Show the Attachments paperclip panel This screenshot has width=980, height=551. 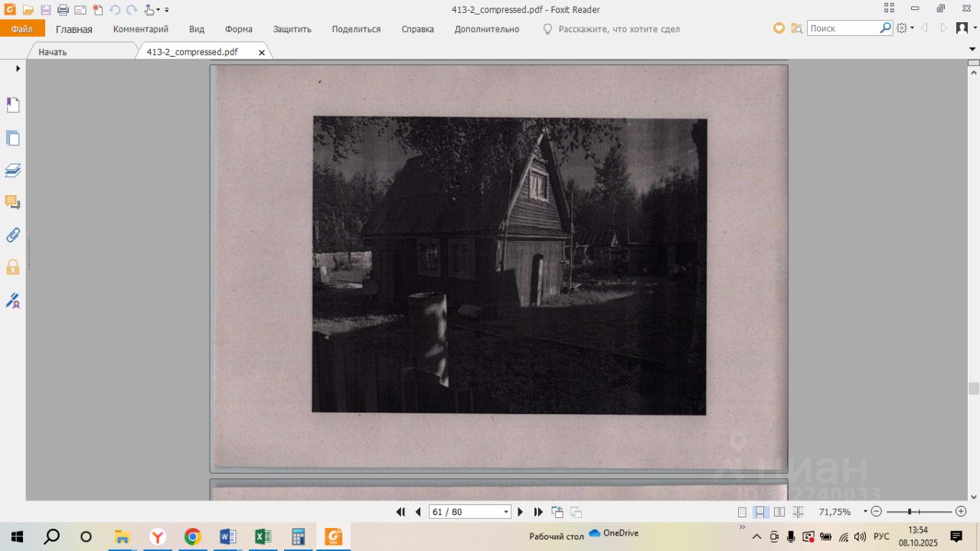(x=13, y=235)
